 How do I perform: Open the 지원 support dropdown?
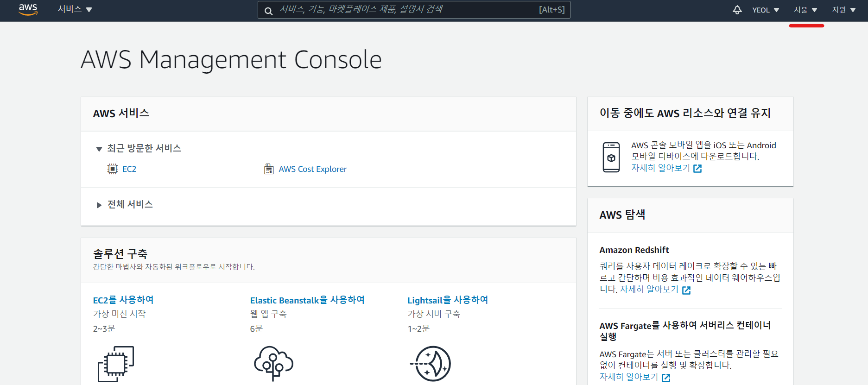click(x=844, y=10)
